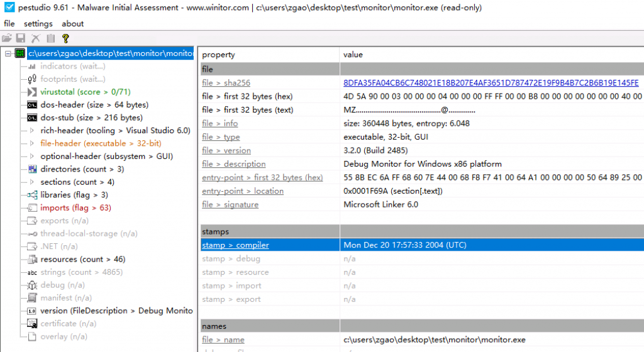Screen dimensions: 644x352
Task: Click the pestudio checkmark icon in title bar
Action: point(8,7)
